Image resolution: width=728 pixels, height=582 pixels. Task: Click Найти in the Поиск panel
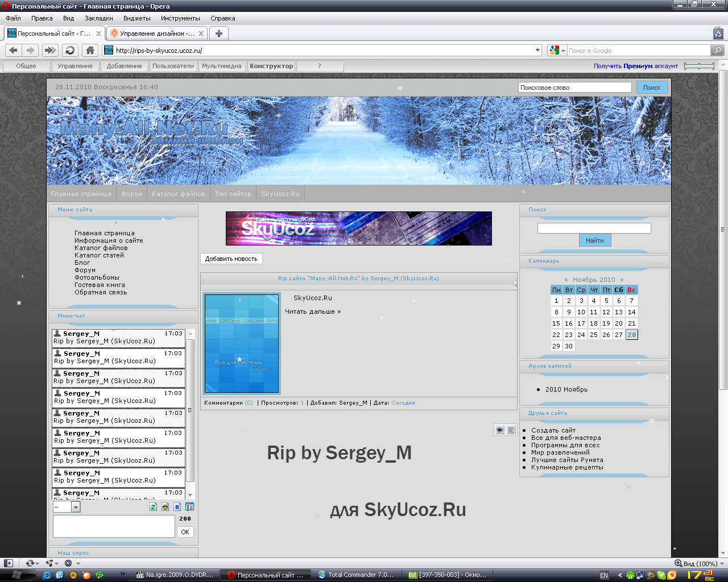[x=595, y=240]
